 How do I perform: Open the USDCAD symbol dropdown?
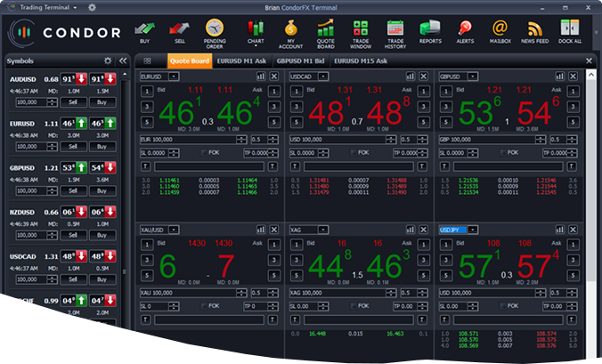(323, 77)
